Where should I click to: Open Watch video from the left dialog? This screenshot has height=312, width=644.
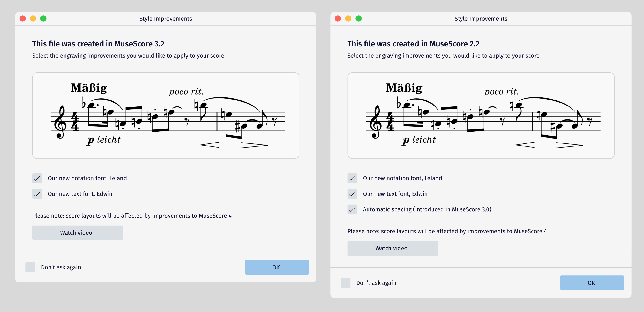[77, 233]
